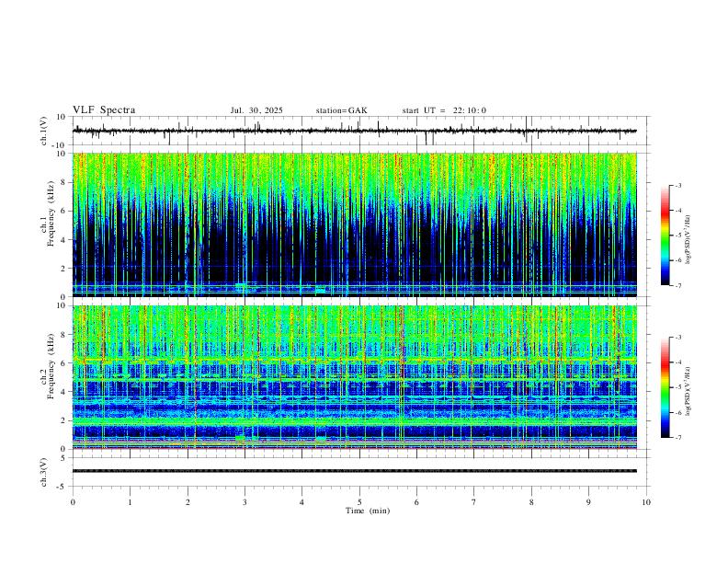Click the ch.2 colorbar "log(PSD)(V²/Hz)" label

[x=688, y=392]
